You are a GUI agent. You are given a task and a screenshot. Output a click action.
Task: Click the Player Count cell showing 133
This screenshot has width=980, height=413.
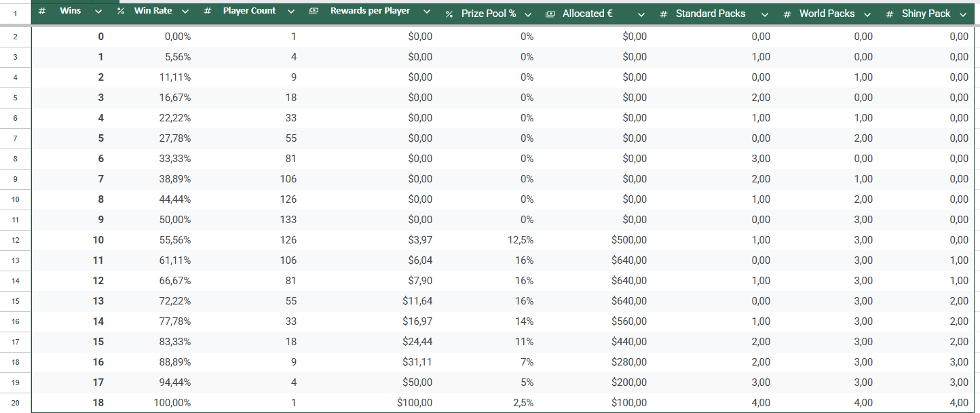coord(284,220)
